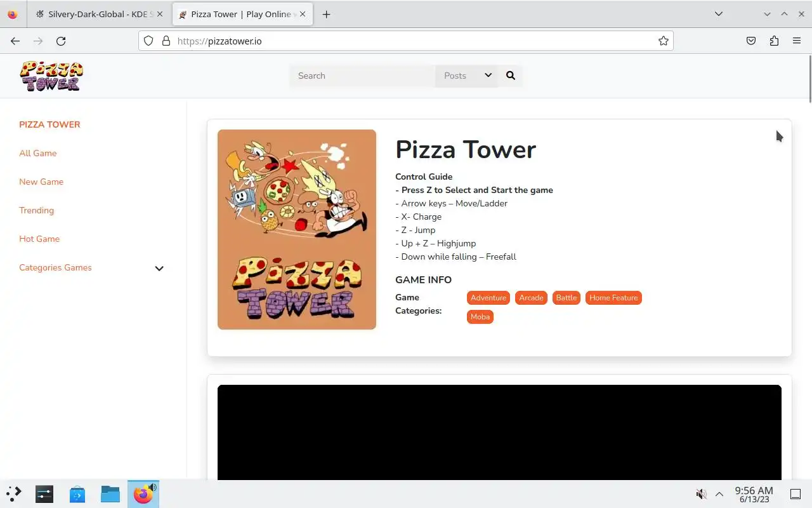This screenshot has height=508, width=812.
Task: Launch Discover software center from taskbar
Action: coord(77,493)
